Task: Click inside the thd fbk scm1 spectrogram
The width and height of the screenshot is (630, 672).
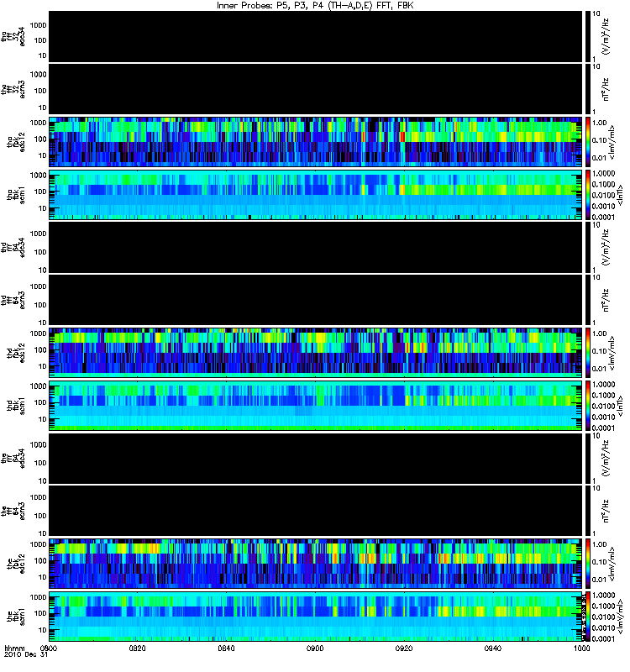Action: click(x=316, y=406)
